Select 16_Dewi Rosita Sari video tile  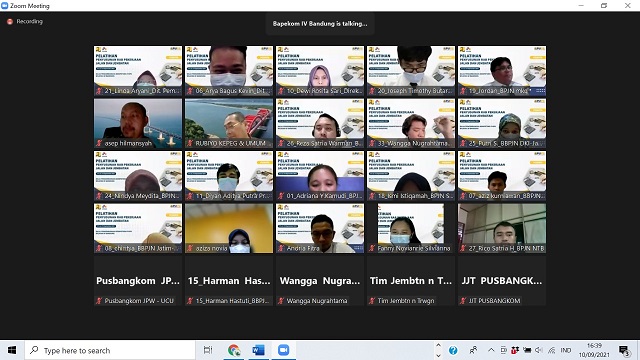[320, 71]
